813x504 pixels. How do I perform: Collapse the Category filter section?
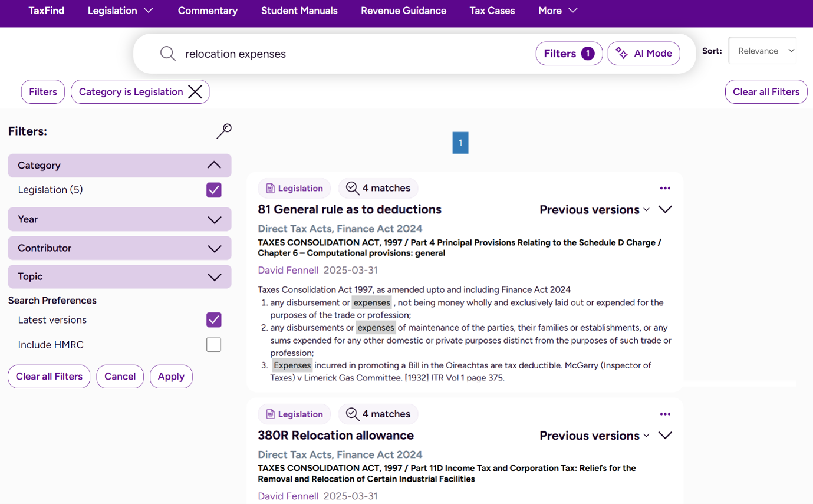pos(120,166)
